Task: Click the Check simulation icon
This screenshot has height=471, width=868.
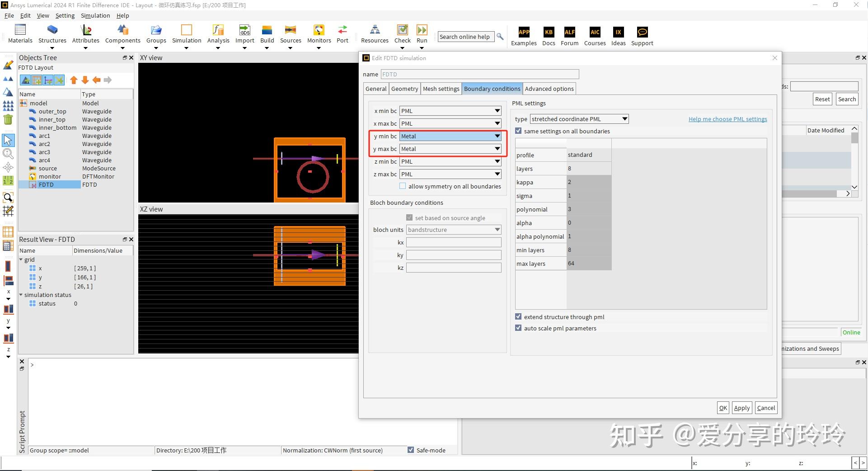Action: pos(402,30)
